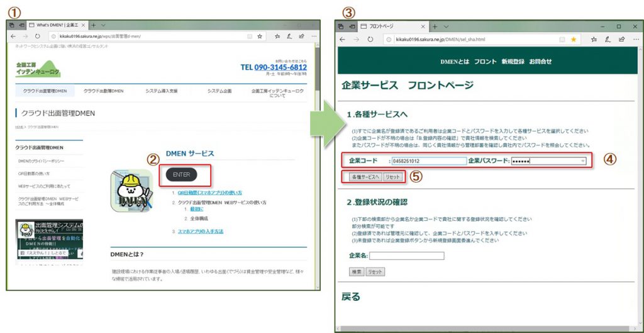The image size is (644, 333).
Task: Share the What's DMEN page
Action: (301, 36)
